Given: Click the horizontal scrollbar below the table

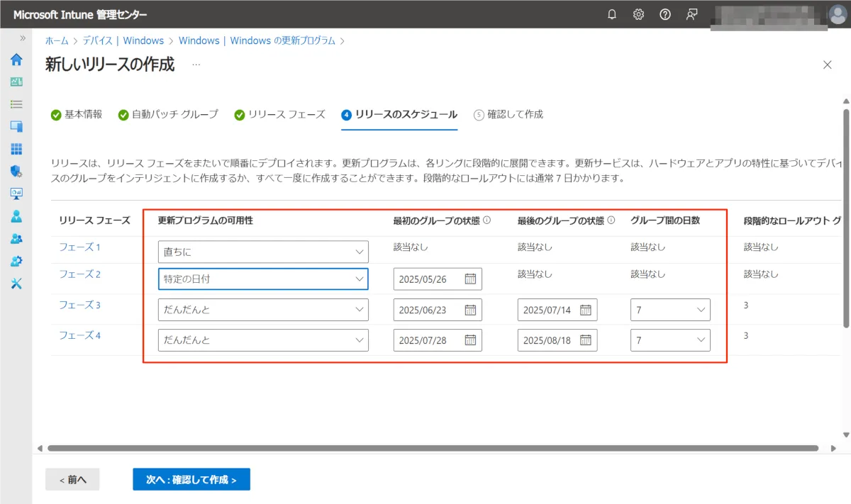Looking at the screenshot, I should (x=433, y=448).
